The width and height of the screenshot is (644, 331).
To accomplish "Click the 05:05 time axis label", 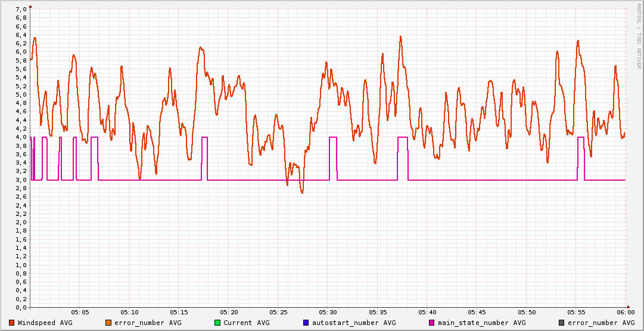I will point(80,312).
